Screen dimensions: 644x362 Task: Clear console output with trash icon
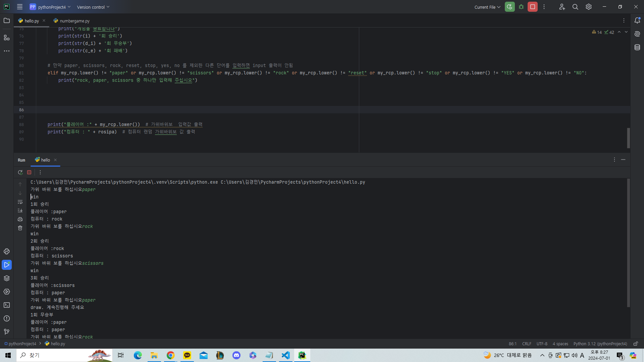20,228
